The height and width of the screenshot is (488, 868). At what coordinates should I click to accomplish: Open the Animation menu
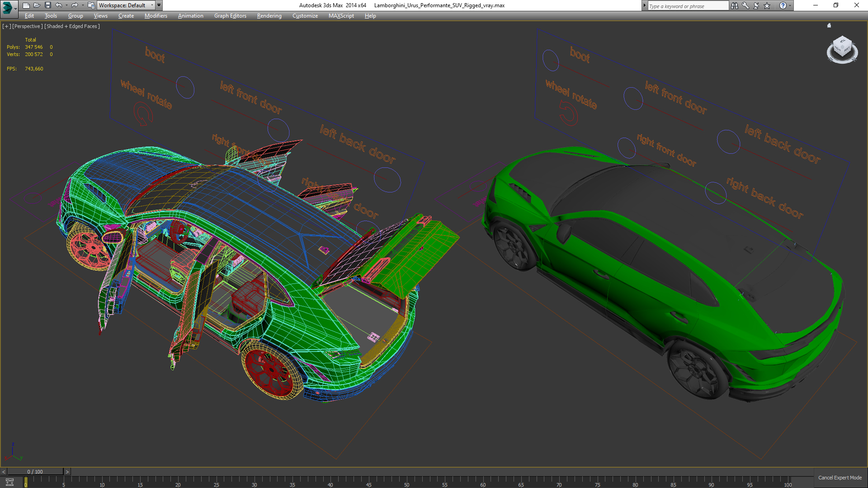(191, 16)
